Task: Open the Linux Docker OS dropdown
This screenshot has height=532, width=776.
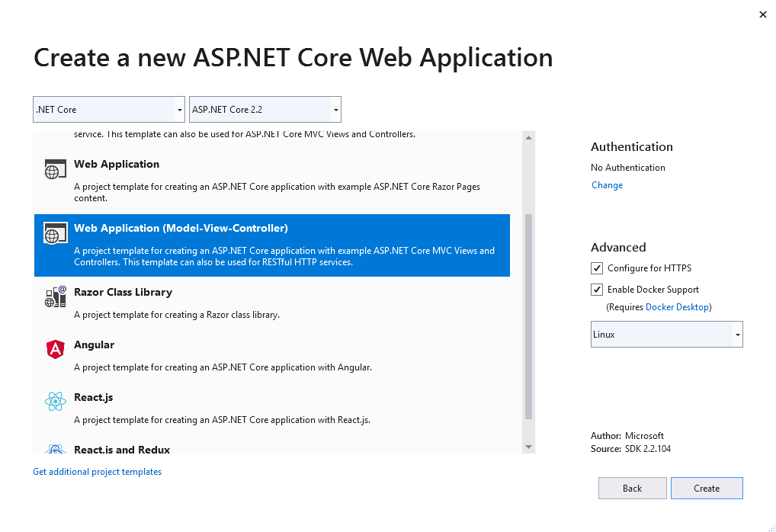Action: click(667, 335)
